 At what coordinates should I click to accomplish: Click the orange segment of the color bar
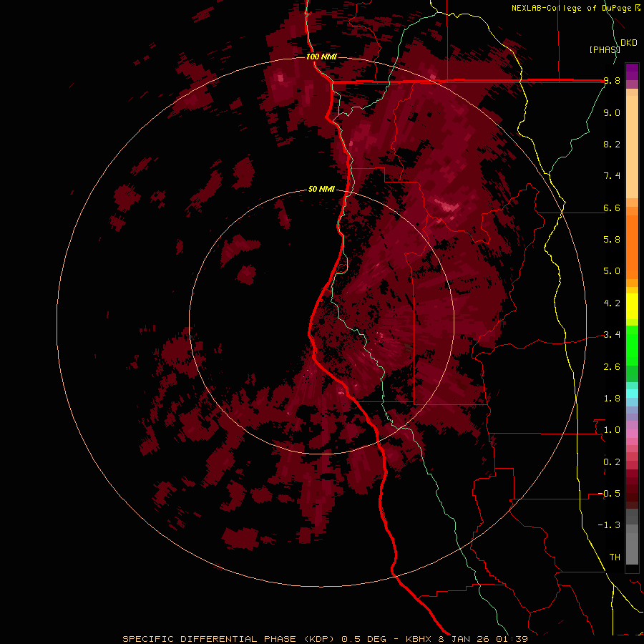[x=632, y=247]
